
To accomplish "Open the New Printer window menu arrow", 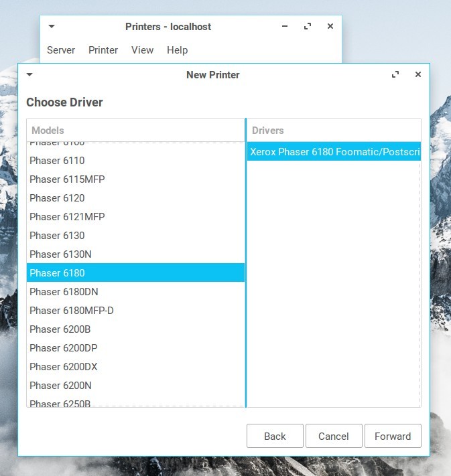I will pos(29,75).
